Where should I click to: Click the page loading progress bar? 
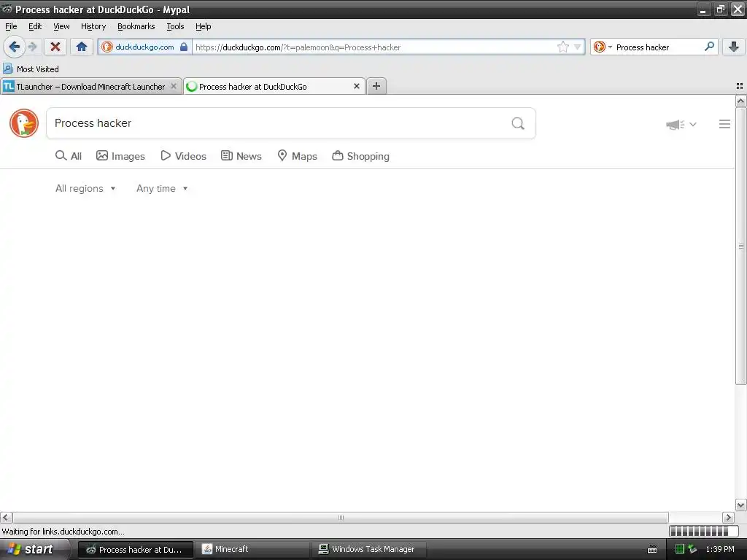pos(704,532)
